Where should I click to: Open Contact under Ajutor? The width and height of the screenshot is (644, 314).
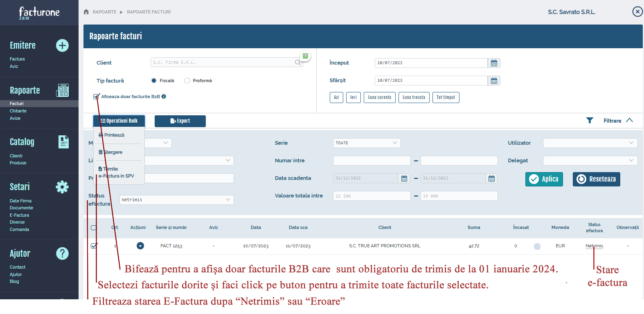[x=18, y=267]
